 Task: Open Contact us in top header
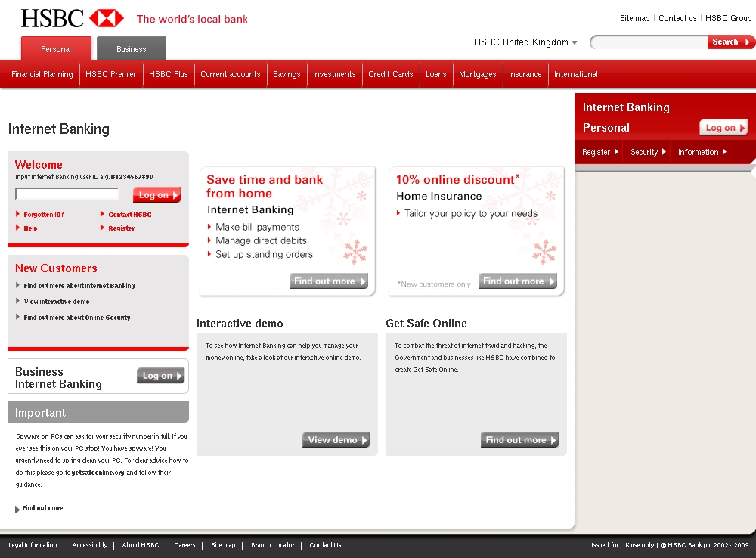[x=677, y=18]
